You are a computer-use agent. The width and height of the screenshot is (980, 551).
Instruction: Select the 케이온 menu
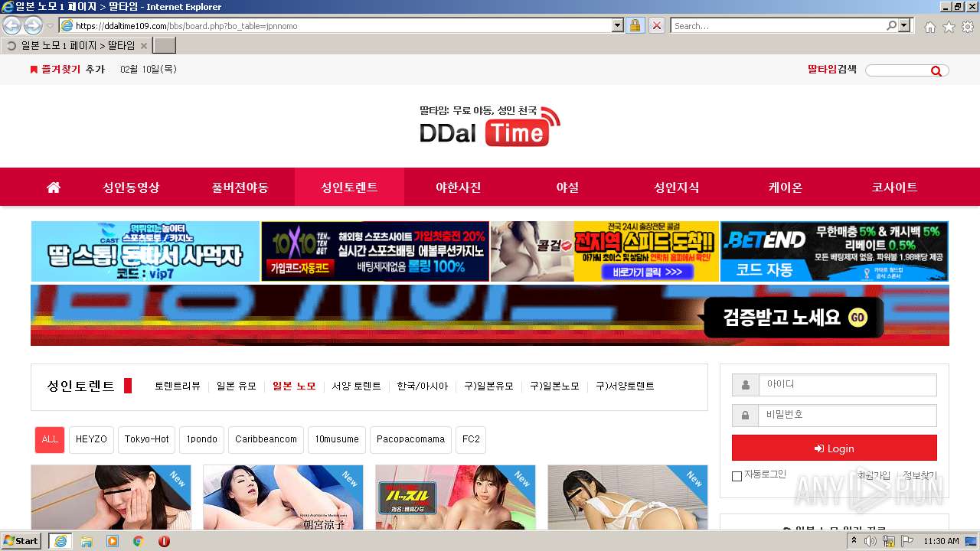[786, 187]
